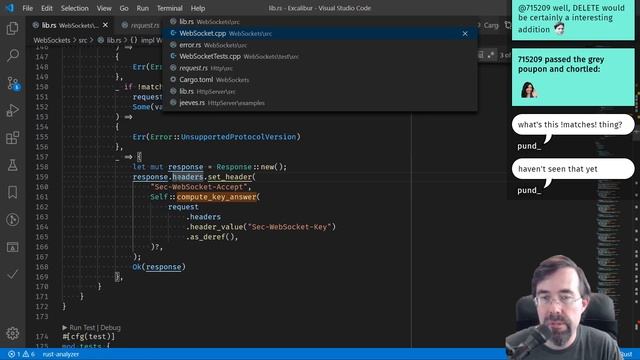The width and height of the screenshot is (640, 360).
Task: Switch to the request.rs tab
Action: tap(141, 25)
